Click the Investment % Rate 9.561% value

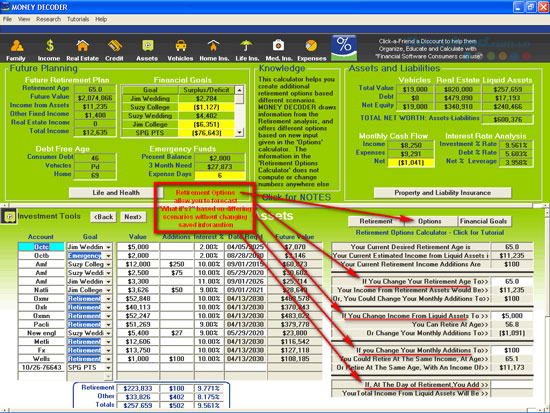(x=516, y=145)
